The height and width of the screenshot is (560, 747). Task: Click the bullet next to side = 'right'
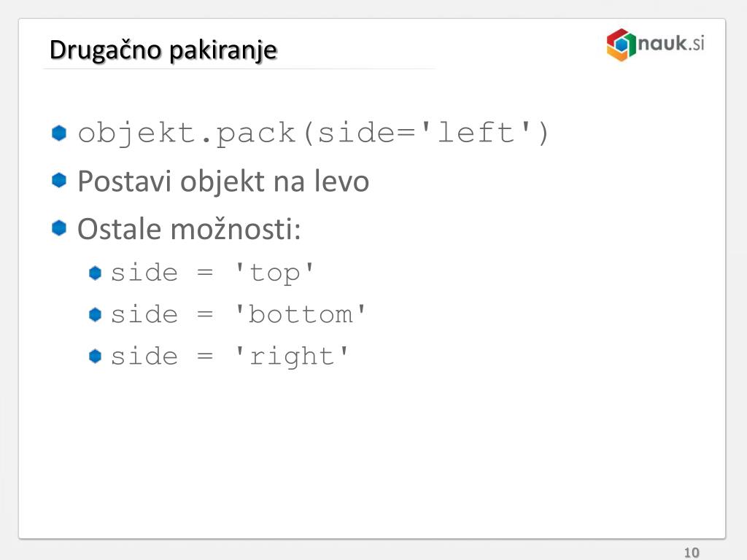click(x=96, y=356)
